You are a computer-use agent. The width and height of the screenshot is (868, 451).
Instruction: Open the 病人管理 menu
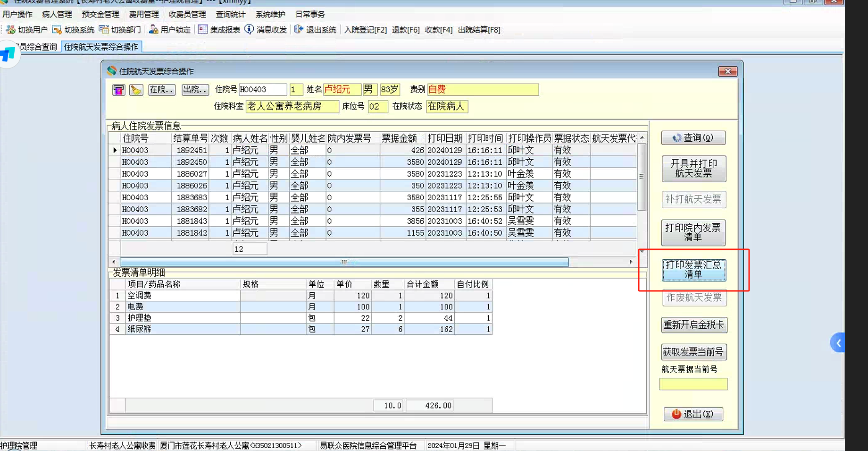coord(57,14)
